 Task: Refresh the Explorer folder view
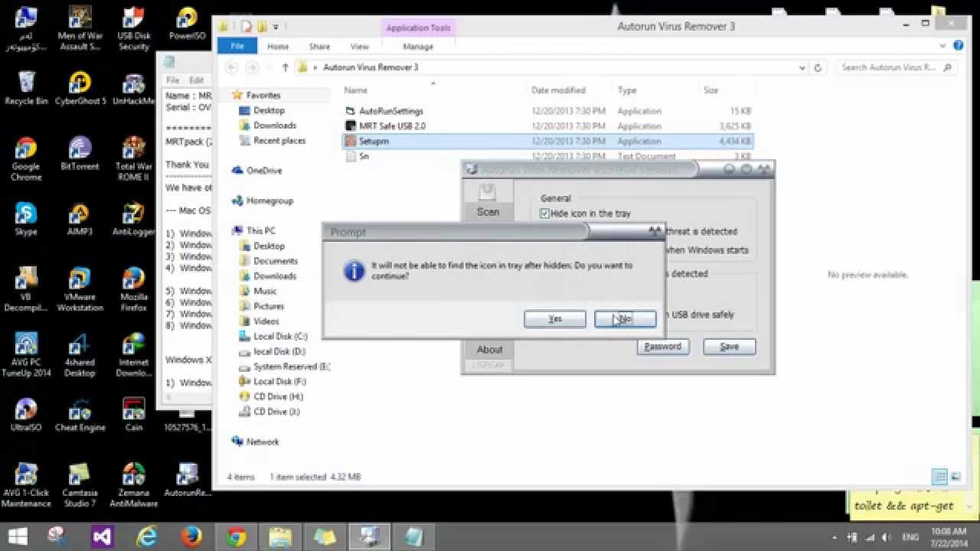pos(818,67)
